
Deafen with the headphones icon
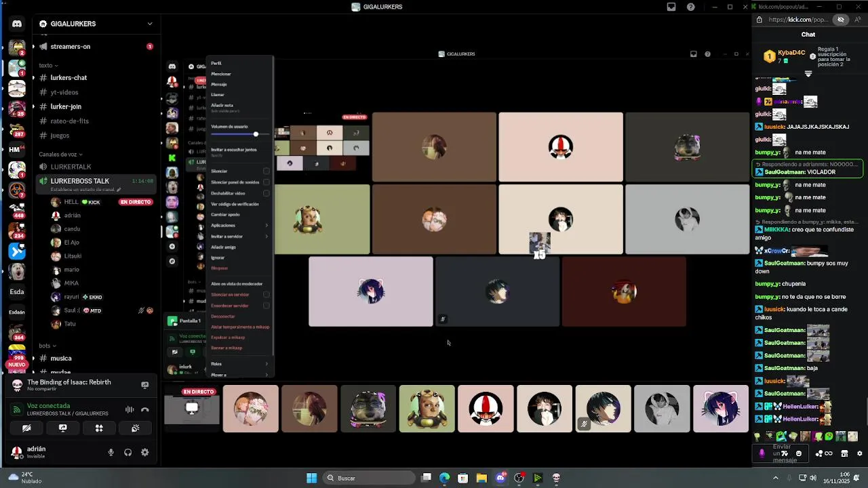point(127,453)
